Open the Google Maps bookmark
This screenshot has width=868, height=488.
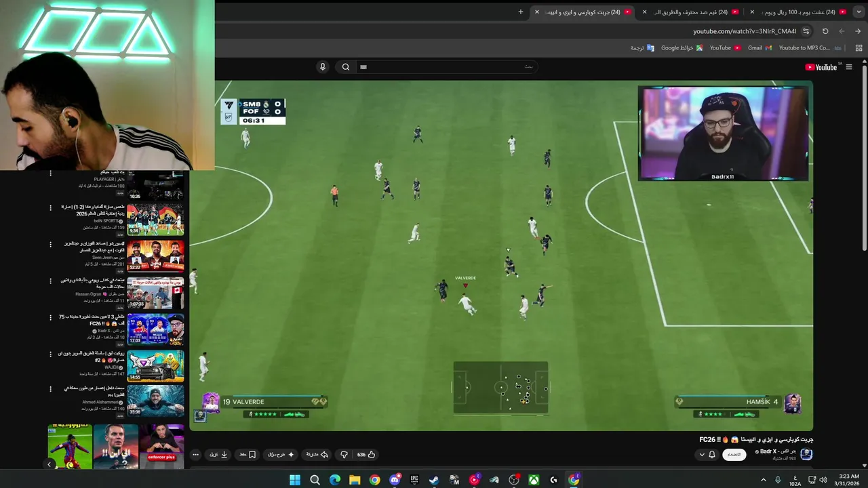[682, 48]
